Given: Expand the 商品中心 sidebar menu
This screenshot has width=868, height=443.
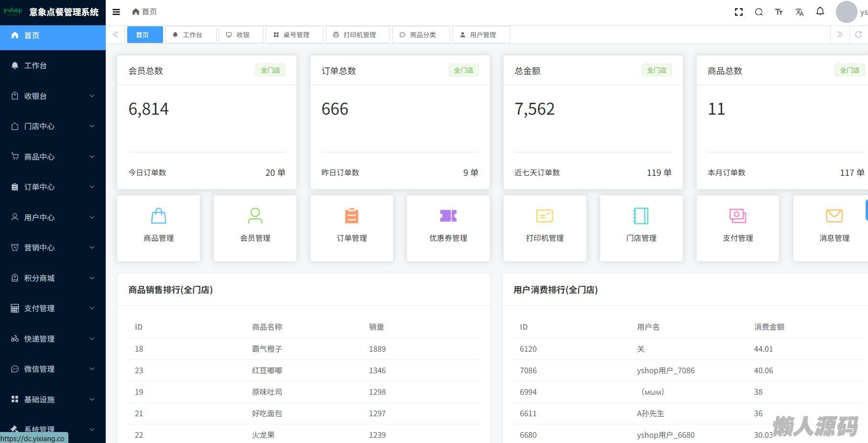Looking at the screenshot, I should pyautogui.click(x=53, y=157).
